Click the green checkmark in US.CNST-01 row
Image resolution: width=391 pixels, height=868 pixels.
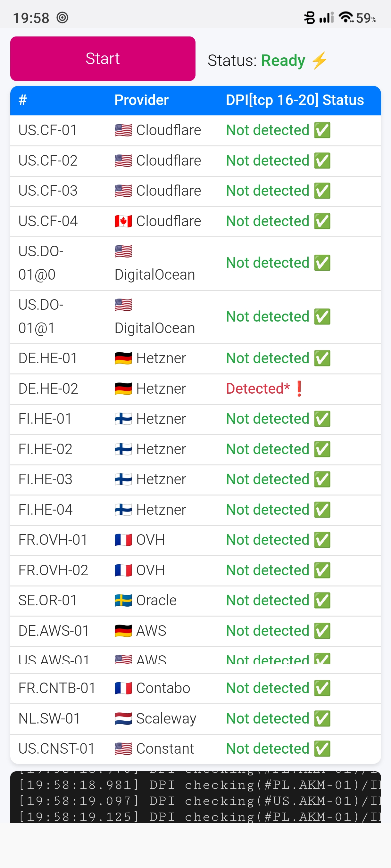[322, 749]
